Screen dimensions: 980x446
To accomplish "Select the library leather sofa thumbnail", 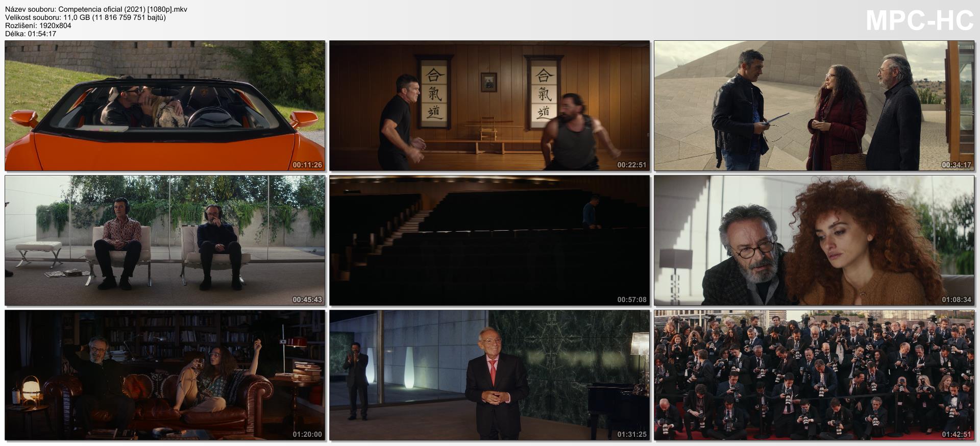I will (164, 375).
